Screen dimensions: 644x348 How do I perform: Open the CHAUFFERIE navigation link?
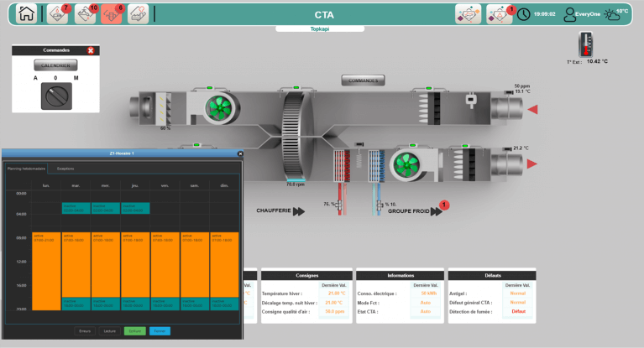280,211
